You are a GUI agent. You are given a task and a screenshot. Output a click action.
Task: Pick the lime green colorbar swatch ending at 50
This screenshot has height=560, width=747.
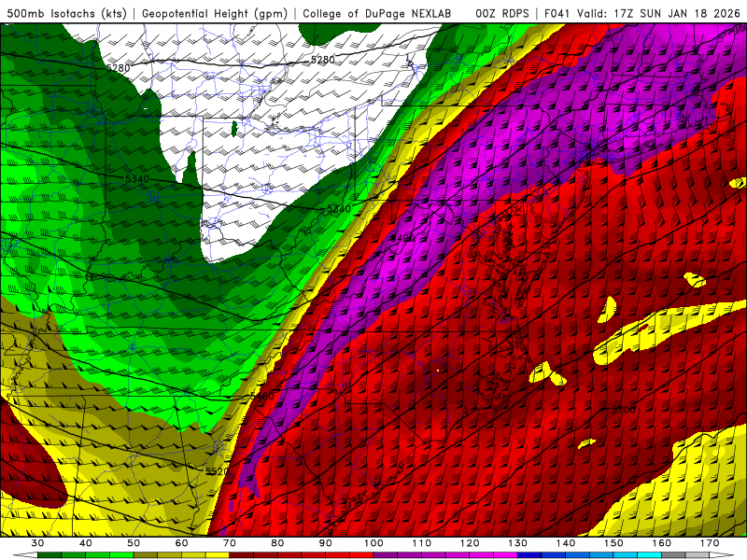click(121, 554)
